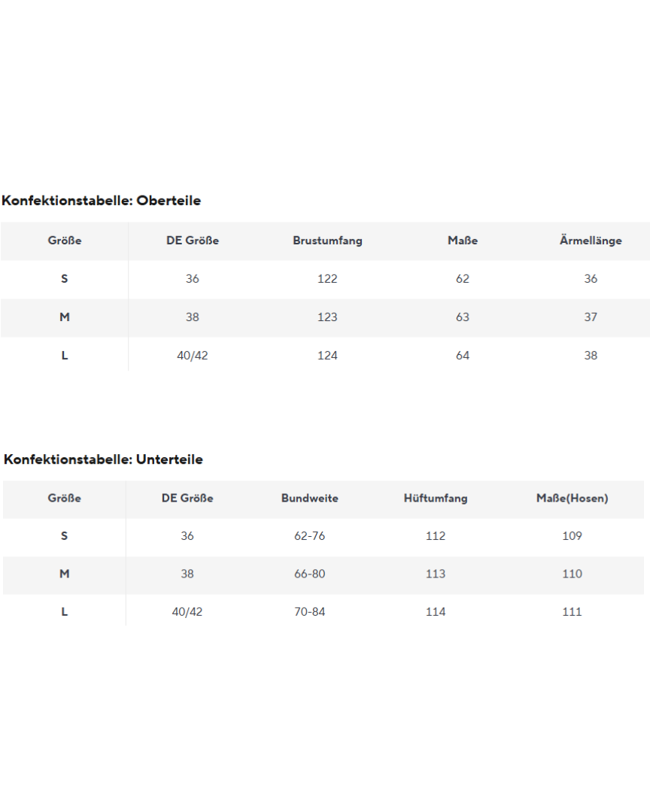Select Hüftumfang value 113
The height and width of the screenshot is (812, 650).
click(x=436, y=574)
